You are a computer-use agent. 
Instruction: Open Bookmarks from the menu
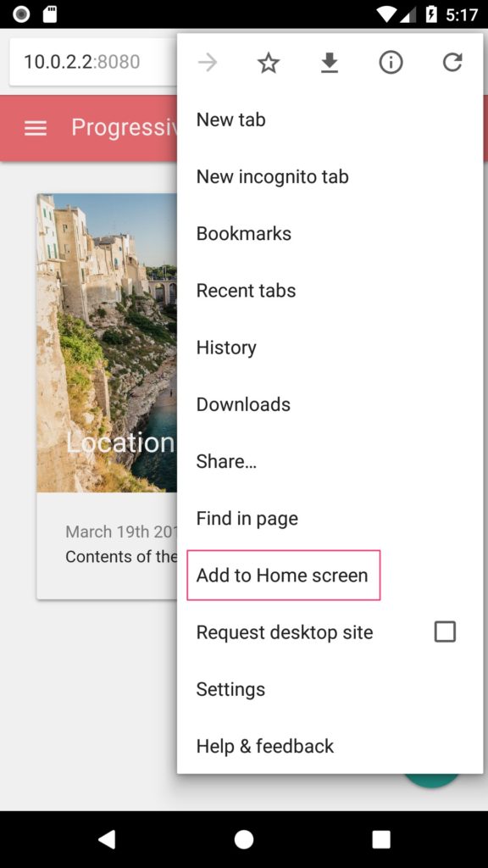click(330, 234)
